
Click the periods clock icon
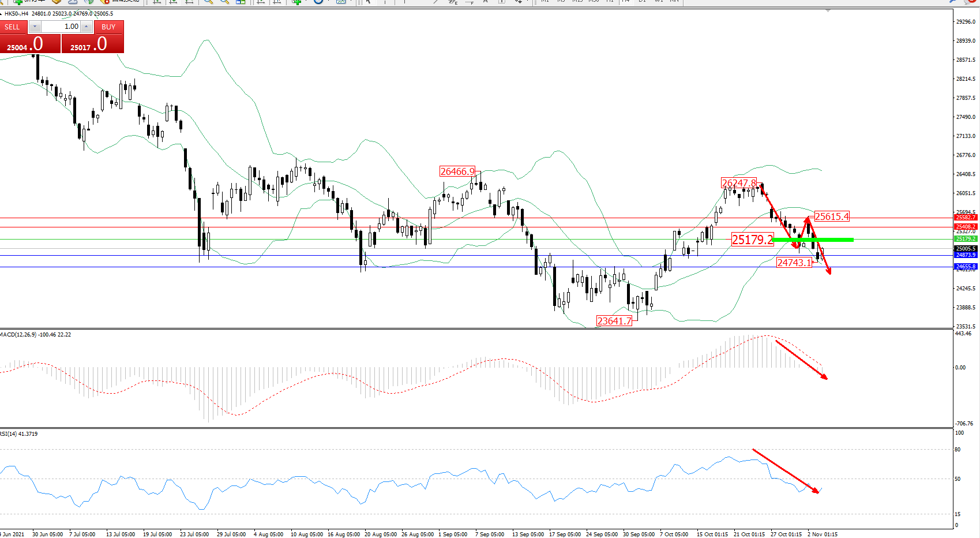[x=318, y=2]
